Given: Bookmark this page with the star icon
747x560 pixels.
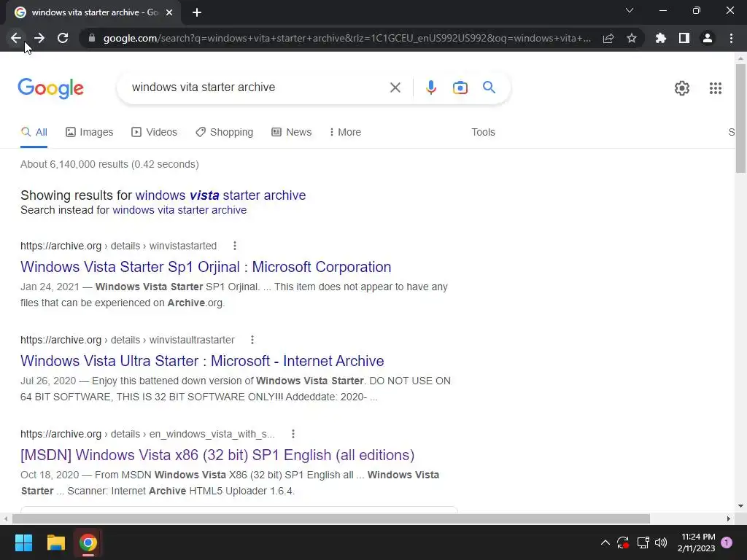Looking at the screenshot, I should (x=632, y=38).
